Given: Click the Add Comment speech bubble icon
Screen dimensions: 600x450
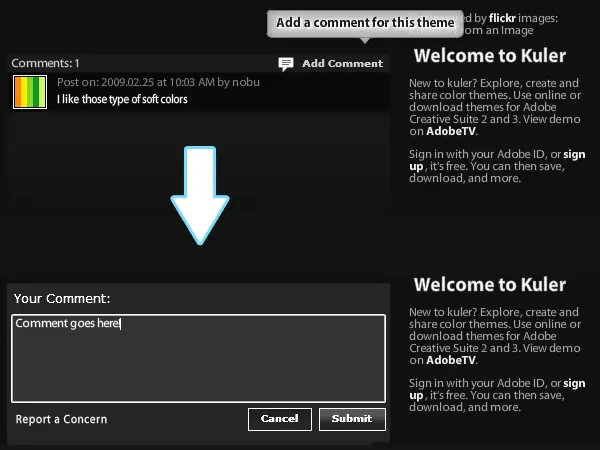Looking at the screenshot, I should coord(286,64).
